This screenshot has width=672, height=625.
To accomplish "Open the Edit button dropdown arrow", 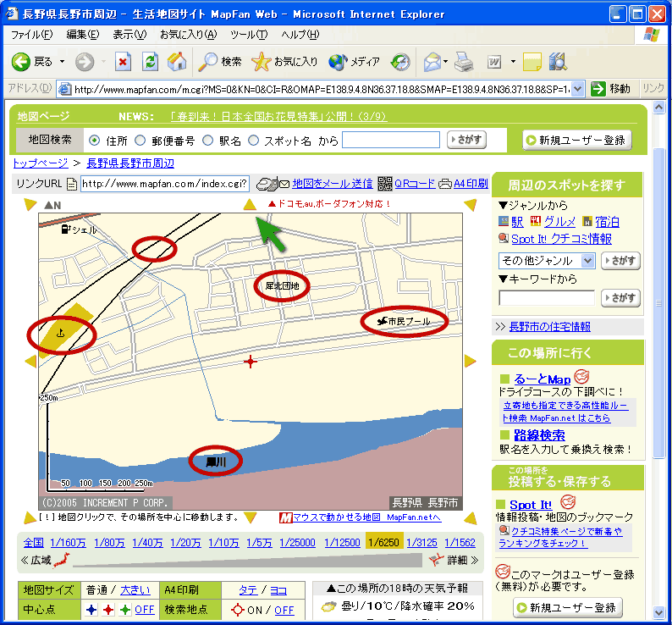I will click(513, 62).
